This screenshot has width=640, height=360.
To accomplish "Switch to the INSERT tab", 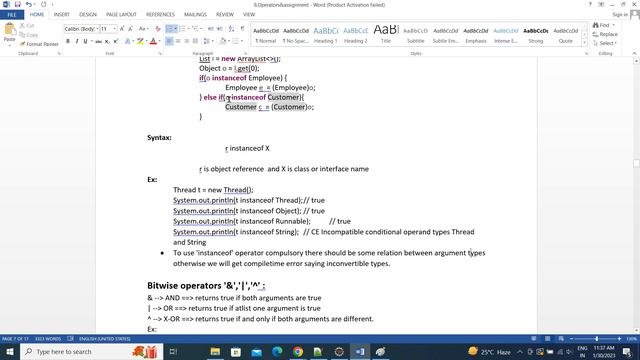I will 62,15.
